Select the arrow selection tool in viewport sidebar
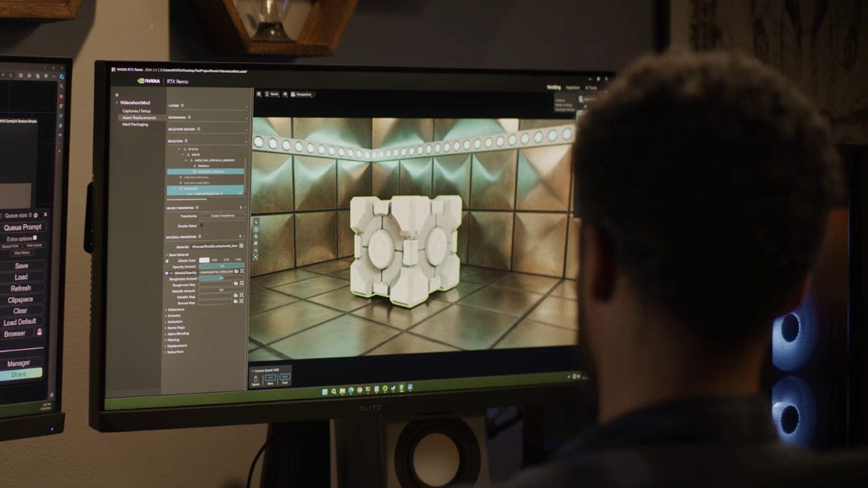Viewport: 868px width, 488px height. 256,222
